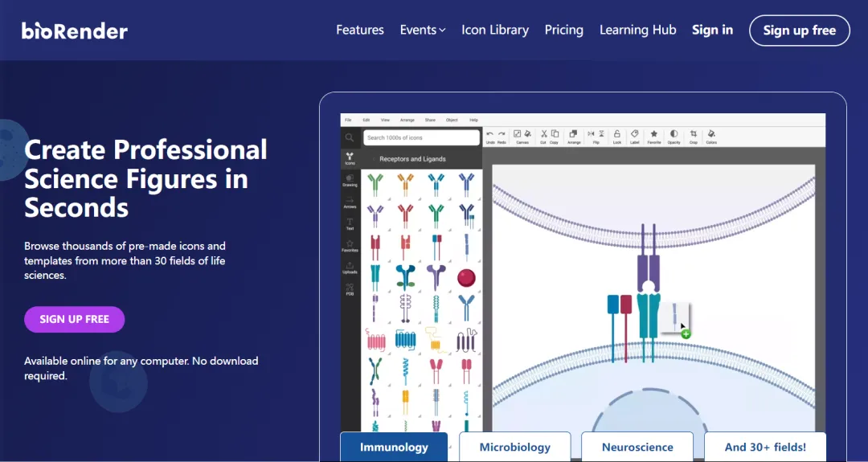868x462 pixels.
Task: Click the magnifier search icon in sidebar
Action: [x=350, y=137]
